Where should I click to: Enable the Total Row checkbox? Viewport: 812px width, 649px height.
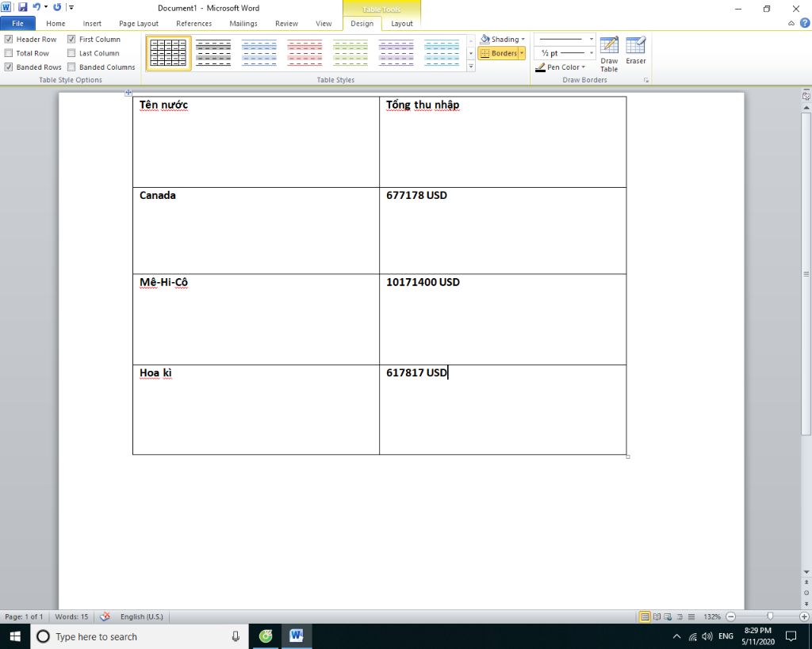[x=9, y=53]
